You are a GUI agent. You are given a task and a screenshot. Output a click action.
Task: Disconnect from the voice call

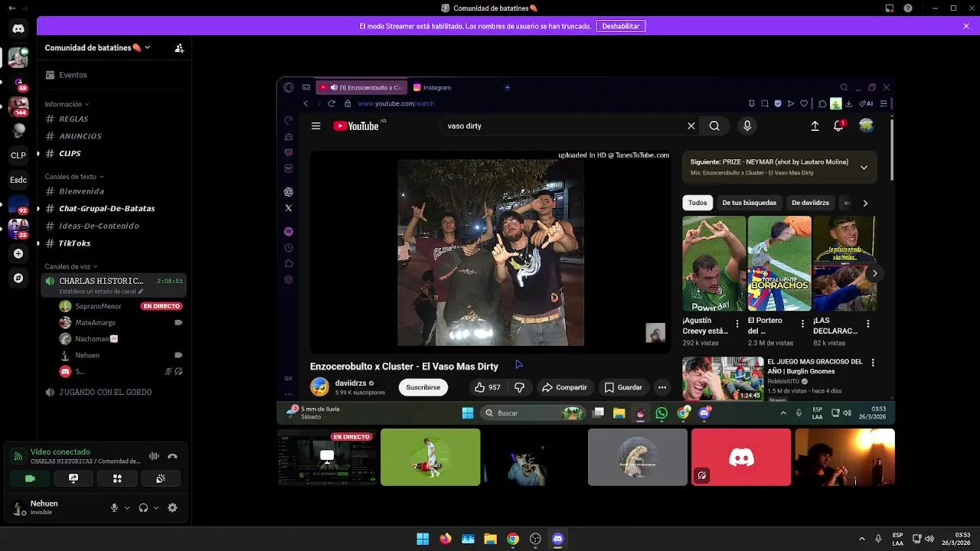coord(172,457)
